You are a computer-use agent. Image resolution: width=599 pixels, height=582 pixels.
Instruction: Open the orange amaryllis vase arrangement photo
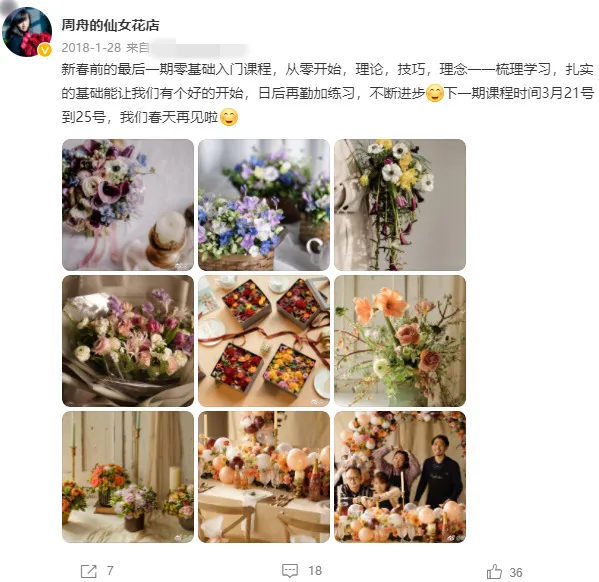click(x=400, y=341)
